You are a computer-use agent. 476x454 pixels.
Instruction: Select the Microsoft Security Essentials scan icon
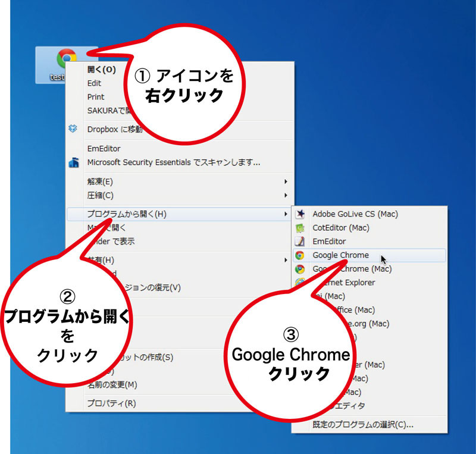(73, 162)
